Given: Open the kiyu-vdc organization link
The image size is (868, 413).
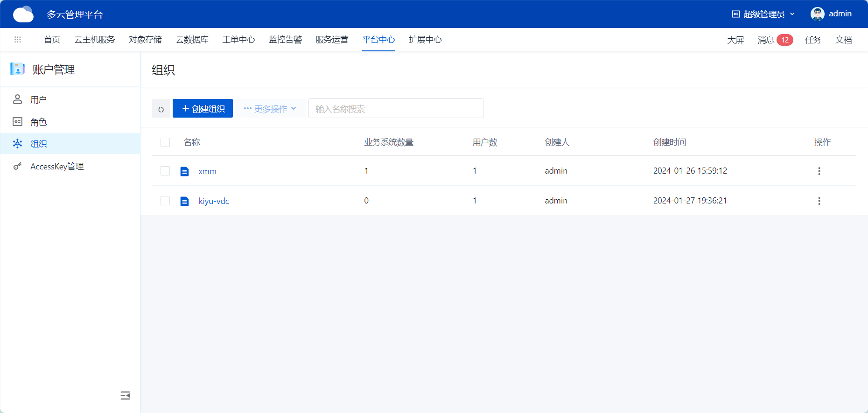Looking at the screenshot, I should 214,201.
